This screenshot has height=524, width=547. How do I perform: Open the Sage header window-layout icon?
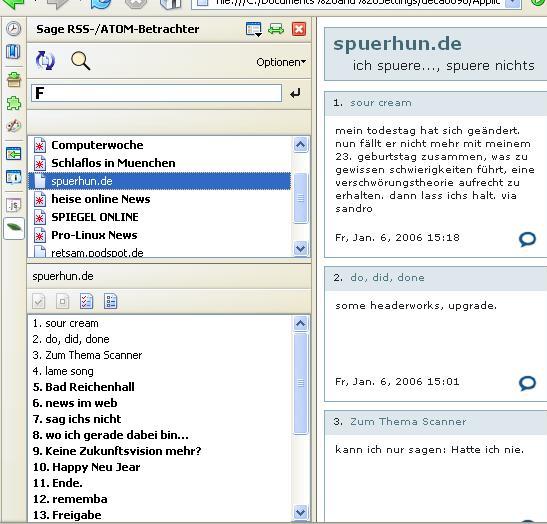pos(253,29)
